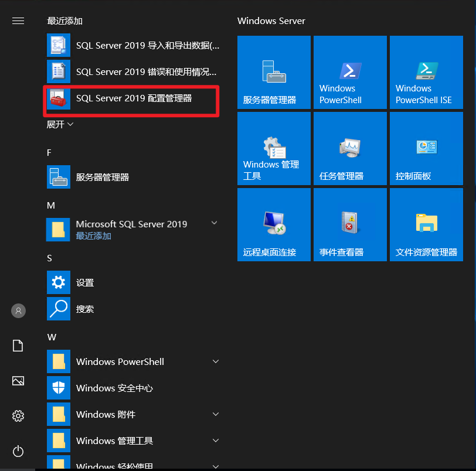Jump via letter F section header
This screenshot has width=476, height=471.
click(x=49, y=152)
